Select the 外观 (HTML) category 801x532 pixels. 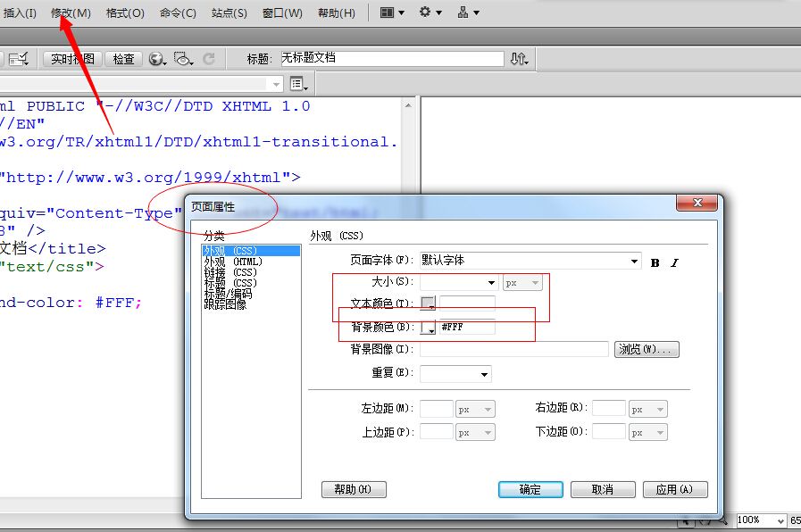pos(238,262)
